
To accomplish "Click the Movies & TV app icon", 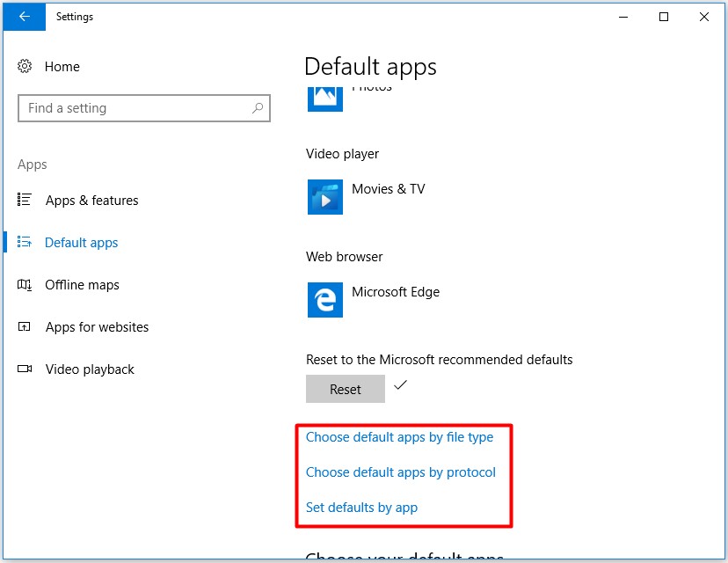I will (x=325, y=197).
